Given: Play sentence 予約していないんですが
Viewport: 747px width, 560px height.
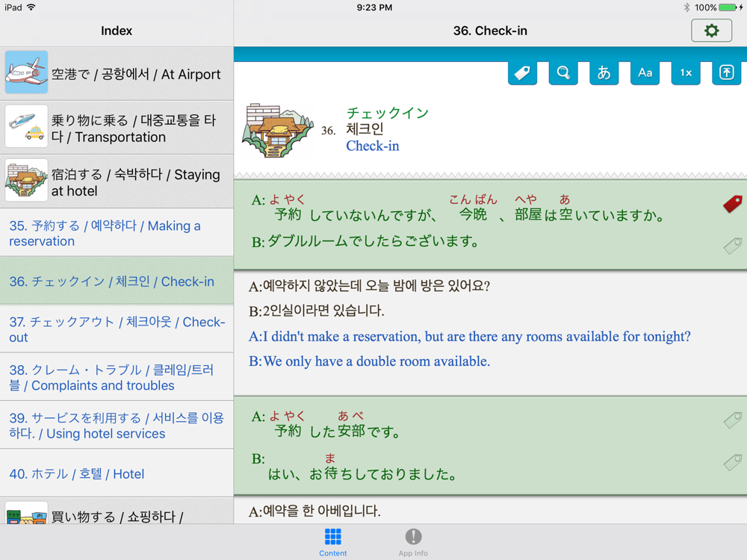Looking at the screenshot, I should point(457,208).
